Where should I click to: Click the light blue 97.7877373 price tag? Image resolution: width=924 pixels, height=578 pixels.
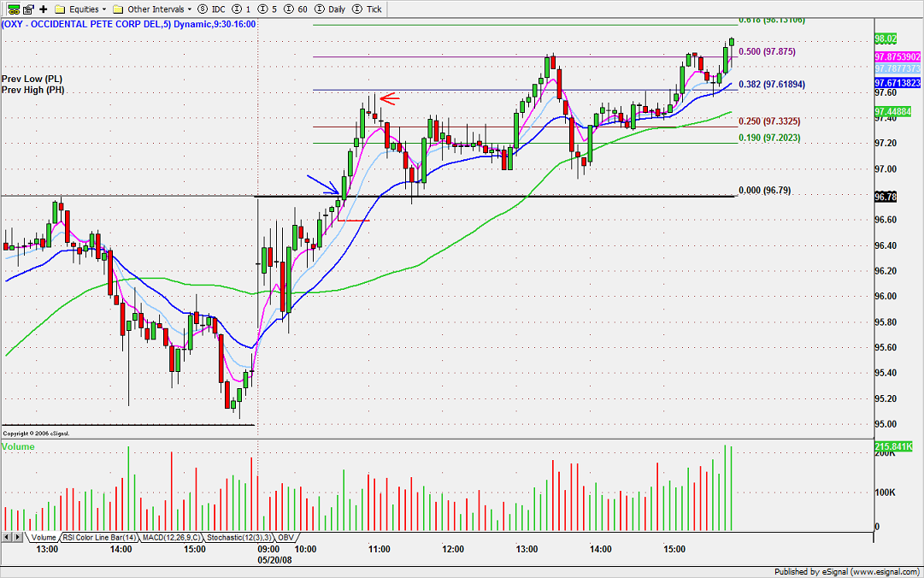[x=897, y=69]
